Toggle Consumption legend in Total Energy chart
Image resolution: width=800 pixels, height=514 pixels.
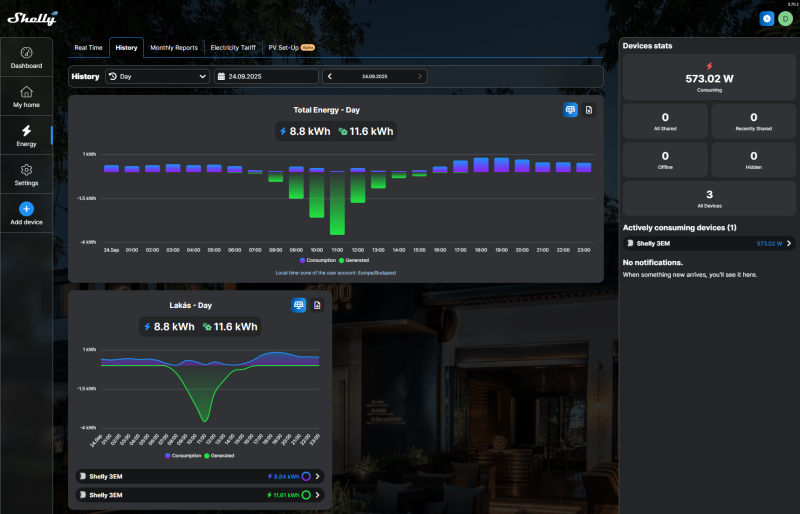coord(318,260)
